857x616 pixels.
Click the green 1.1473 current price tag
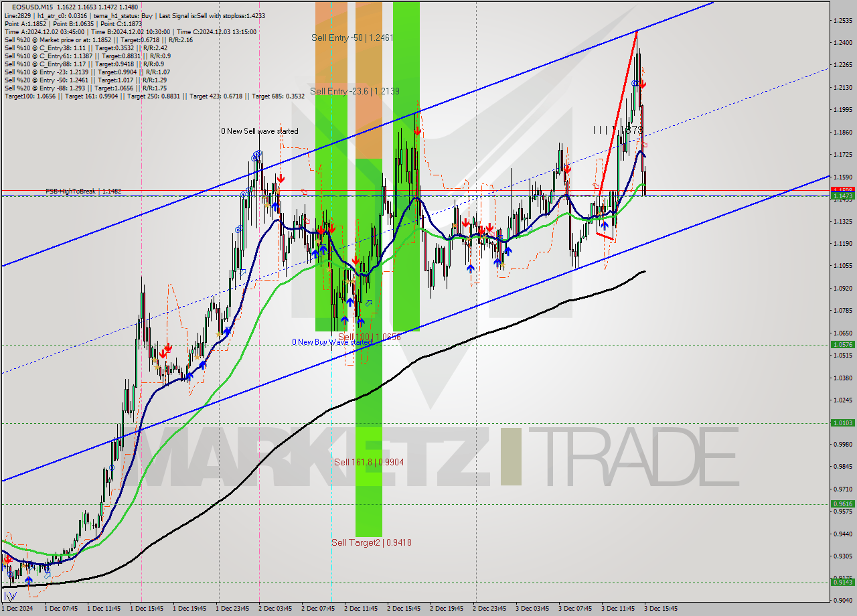click(x=842, y=196)
